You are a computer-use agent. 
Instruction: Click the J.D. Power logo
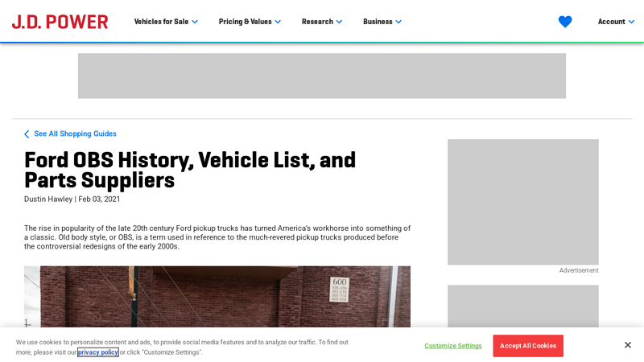click(x=60, y=22)
